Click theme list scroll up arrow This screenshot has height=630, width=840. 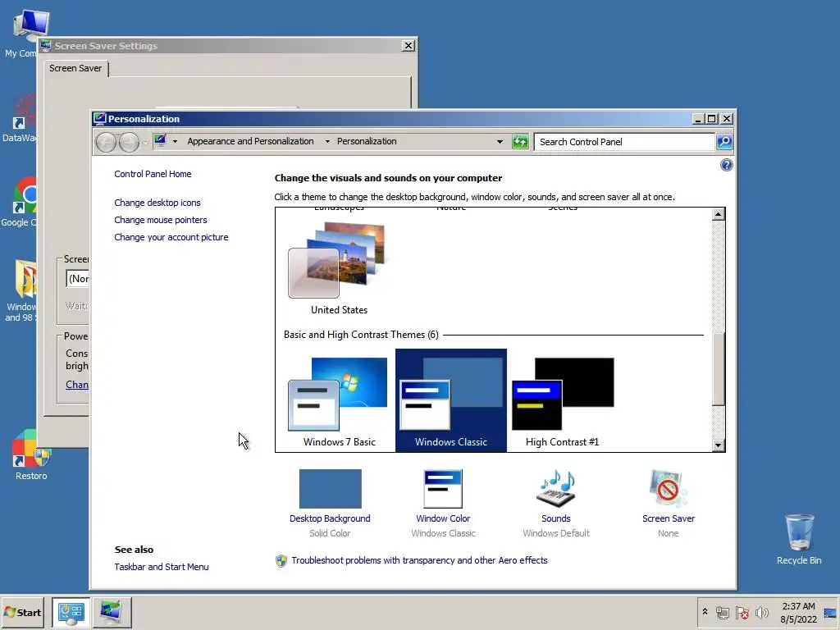tap(719, 214)
